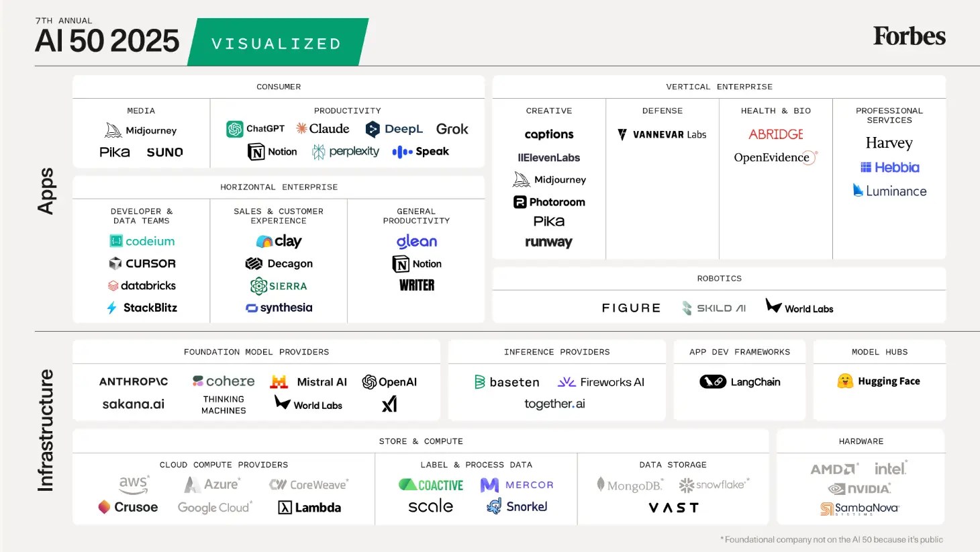Image resolution: width=980 pixels, height=552 pixels.
Task: Click the ANTHROPIC wordmark
Action: (134, 381)
